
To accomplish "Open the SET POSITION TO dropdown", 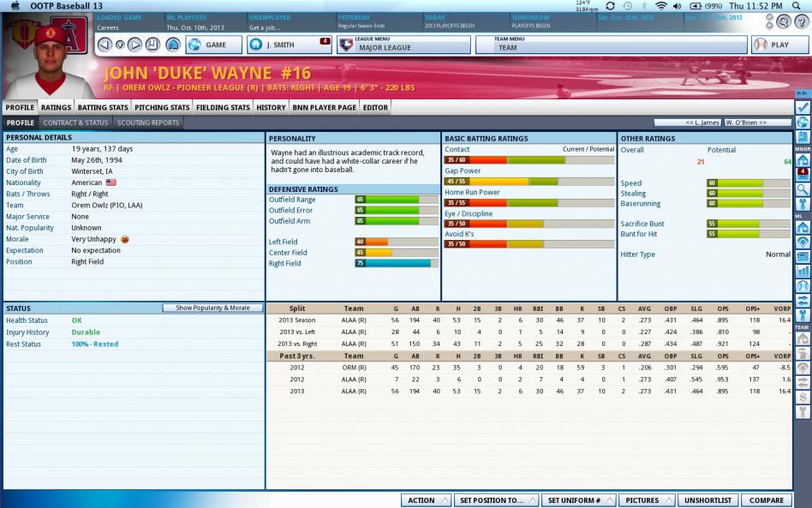I will tap(496, 500).
